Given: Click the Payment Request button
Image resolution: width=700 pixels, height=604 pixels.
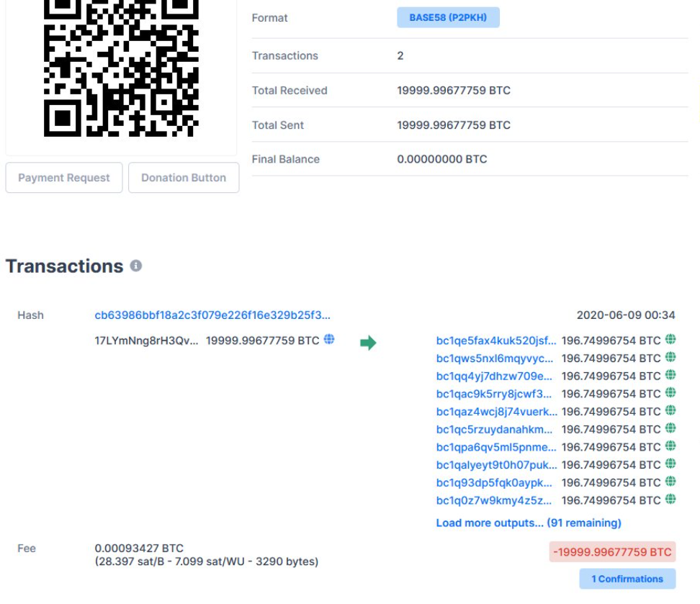Looking at the screenshot, I should click(x=63, y=178).
